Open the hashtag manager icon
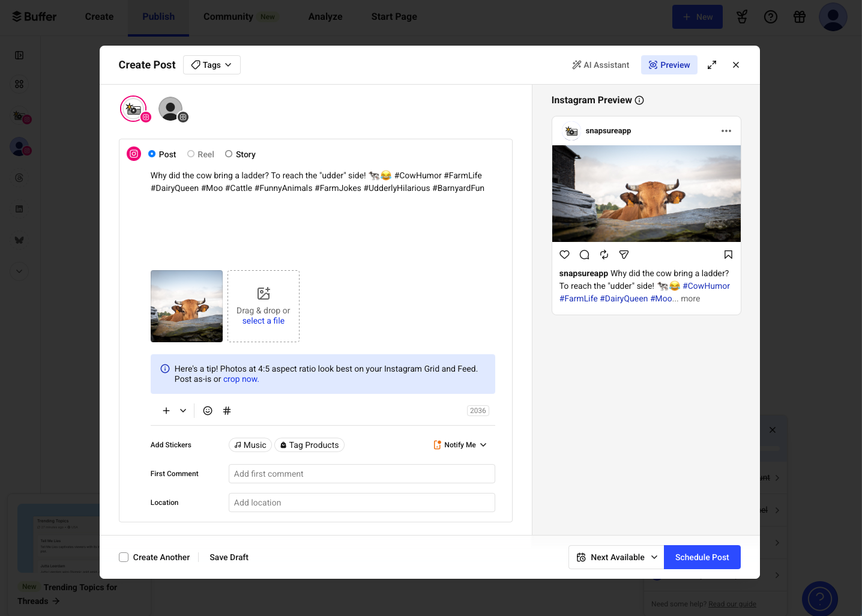 tap(227, 410)
